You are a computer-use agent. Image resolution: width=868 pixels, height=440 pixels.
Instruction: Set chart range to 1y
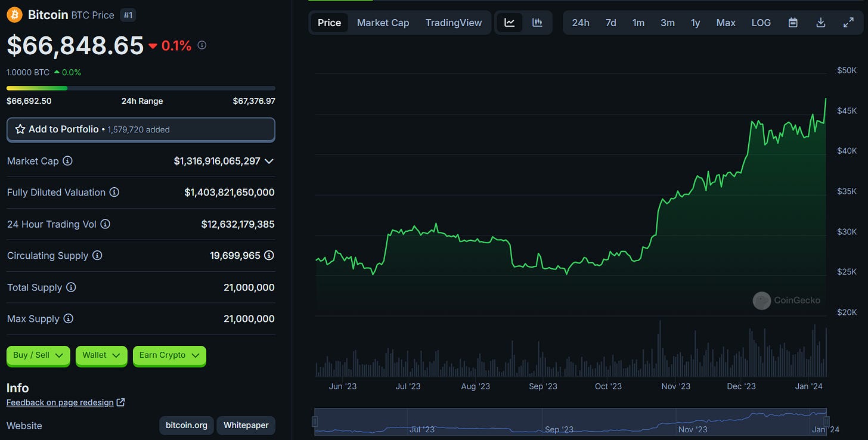[696, 23]
